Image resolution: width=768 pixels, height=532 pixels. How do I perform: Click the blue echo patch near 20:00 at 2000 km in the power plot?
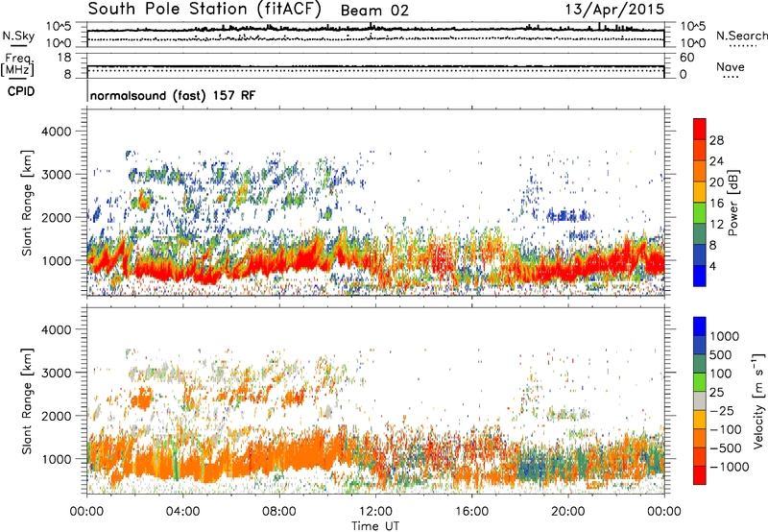tap(568, 215)
